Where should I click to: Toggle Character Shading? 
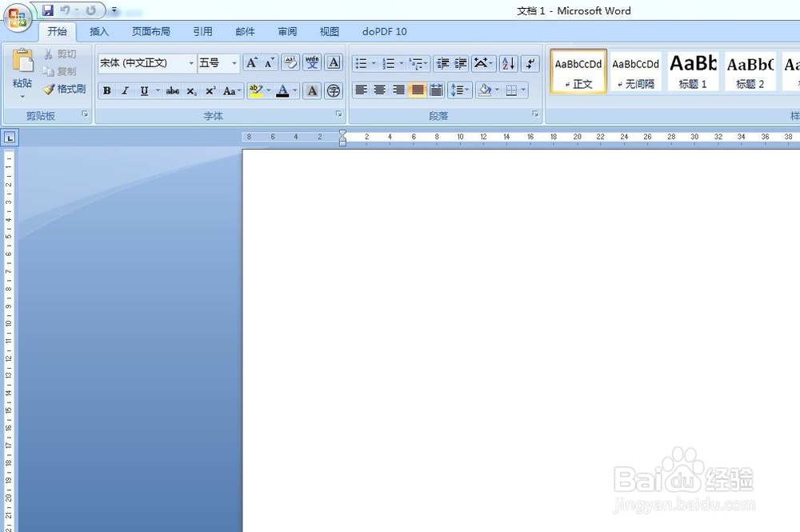pyautogui.click(x=312, y=90)
